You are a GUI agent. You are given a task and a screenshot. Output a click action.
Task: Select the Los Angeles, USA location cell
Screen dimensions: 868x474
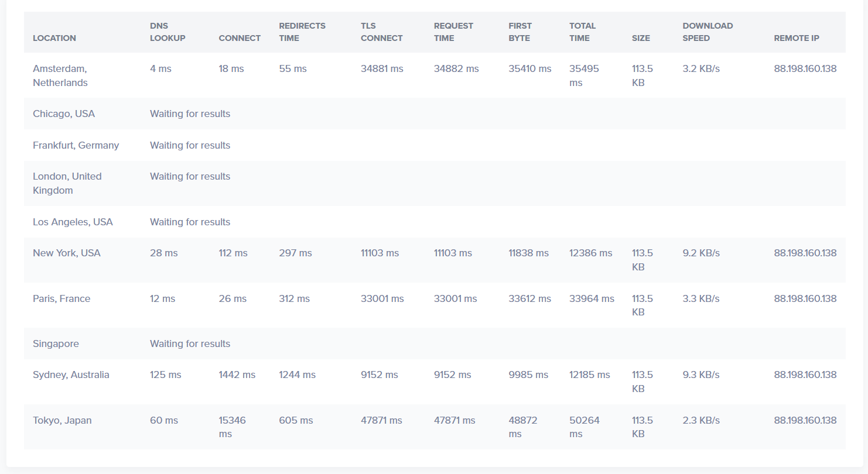pyautogui.click(x=73, y=222)
